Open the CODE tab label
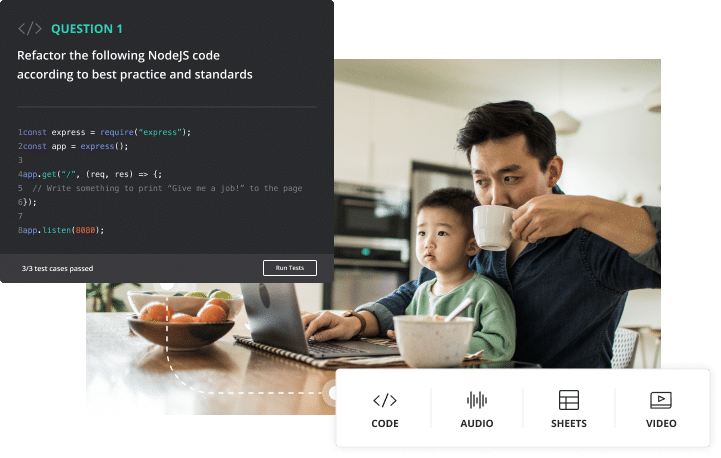Image resolution: width=721 pixels, height=458 pixels. [385, 424]
